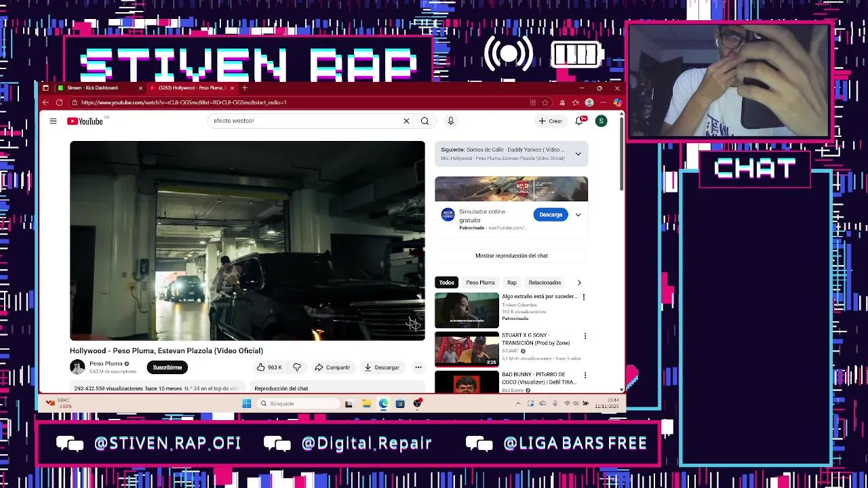The image size is (868, 488).
Task: Reload the current page
Action: click(59, 102)
